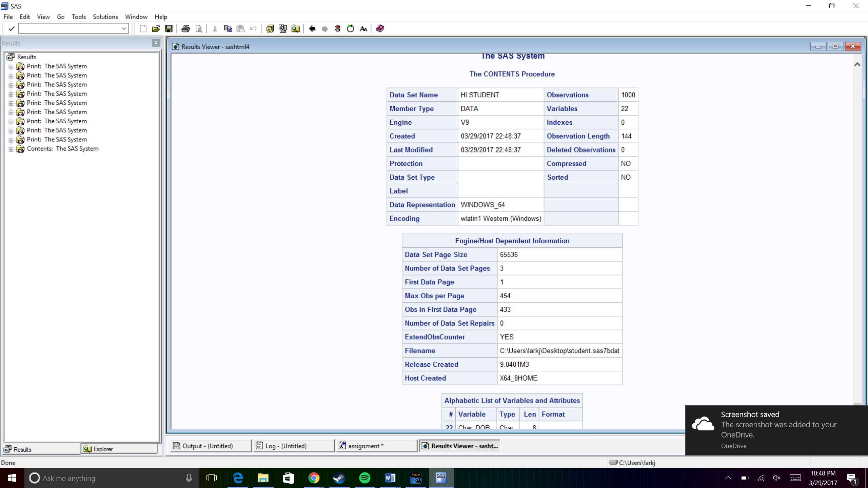Click the Results Viewer vertical scrollbar track
The height and width of the screenshot is (488, 868).
857,237
